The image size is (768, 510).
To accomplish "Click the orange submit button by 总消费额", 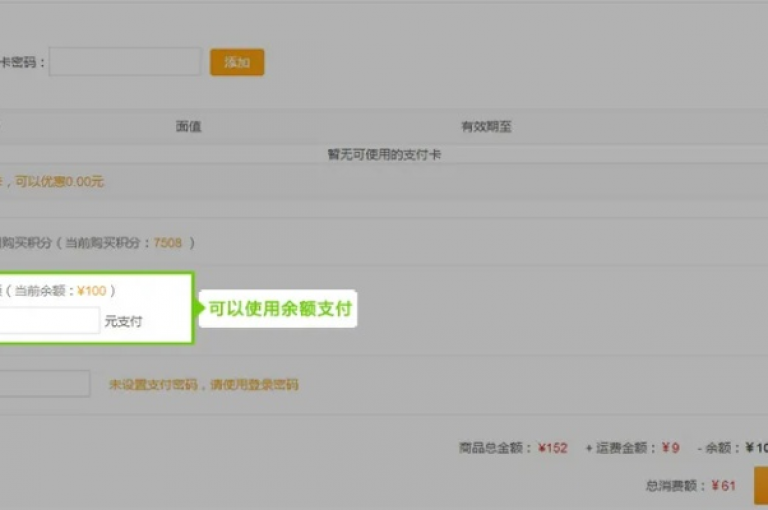I will (761, 486).
